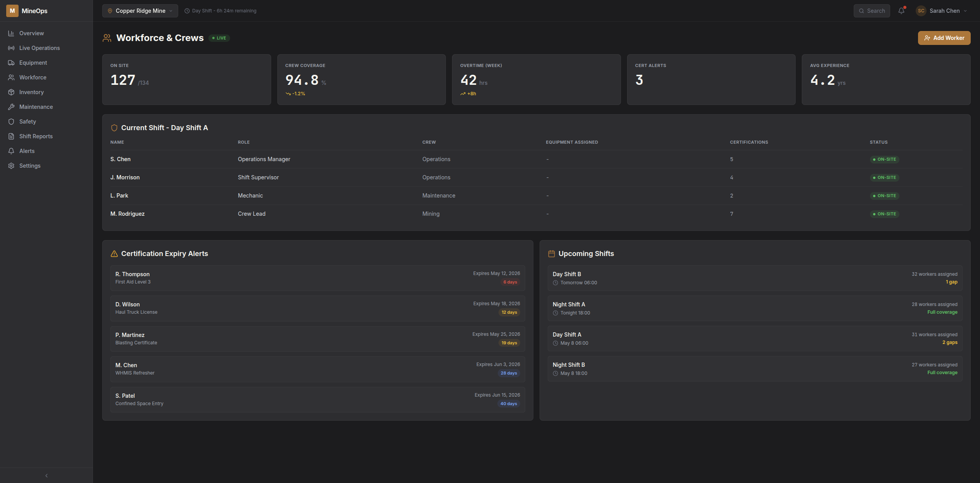The image size is (980, 483).
Task: Click the Overview bar chart icon
Action: coord(11,33)
